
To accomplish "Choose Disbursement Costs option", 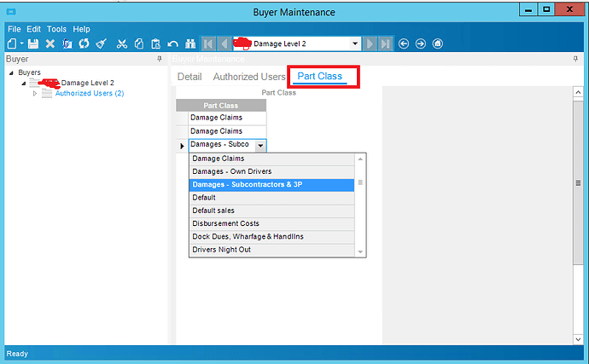I will coord(271,223).
